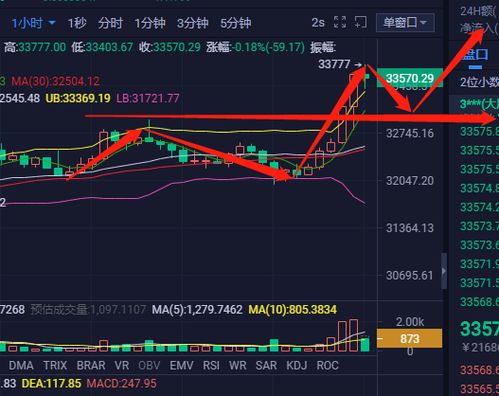Click the 30695.61 price axis label
The height and width of the screenshot is (396, 499).
(410, 275)
